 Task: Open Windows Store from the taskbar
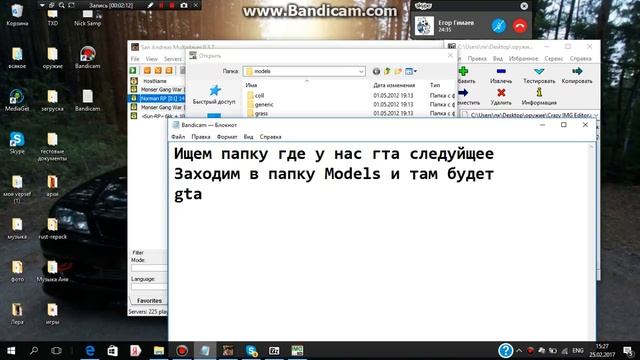point(113,350)
